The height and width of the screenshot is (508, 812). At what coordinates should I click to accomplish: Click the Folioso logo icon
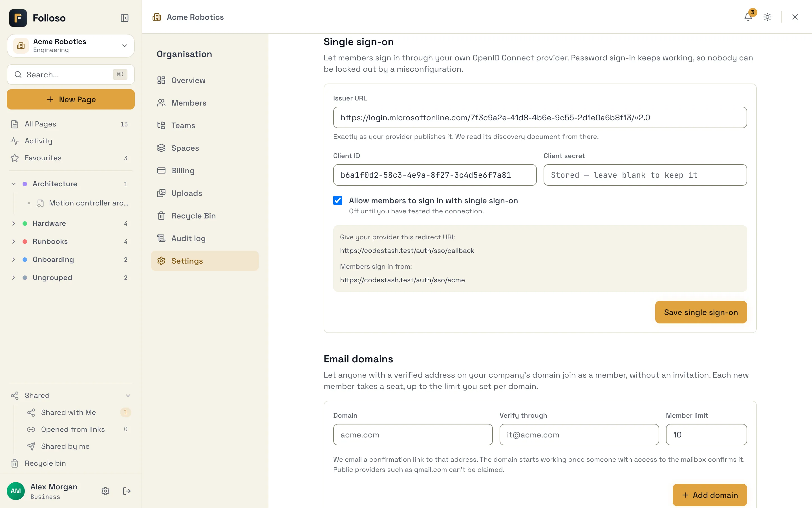click(18, 18)
